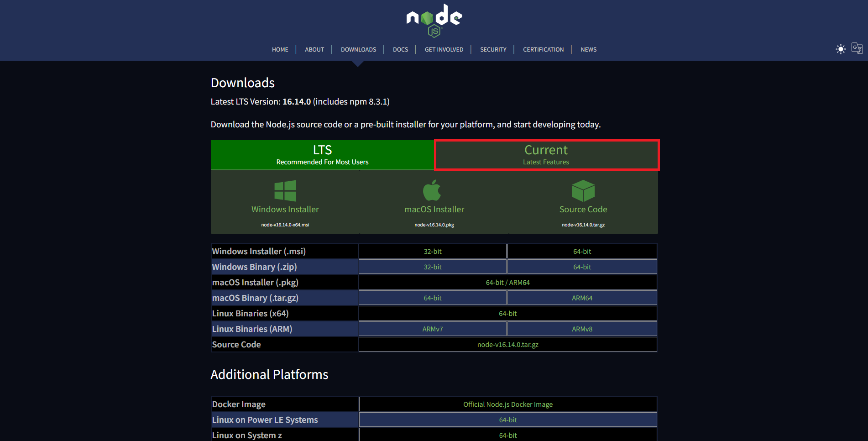Click the Node.js logo
This screenshot has height=441, width=868.
point(434,21)
